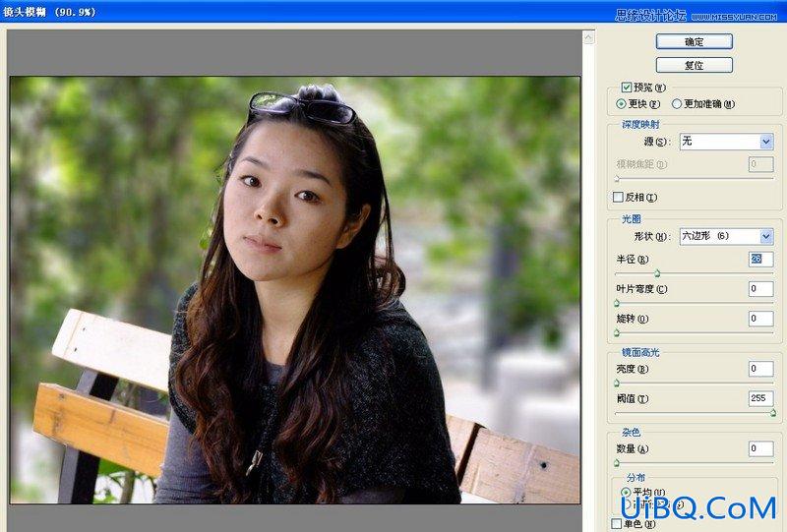The image size is (787, 532).
Task: Open the 源 depth map source dropdown
Action: [726, 142]
